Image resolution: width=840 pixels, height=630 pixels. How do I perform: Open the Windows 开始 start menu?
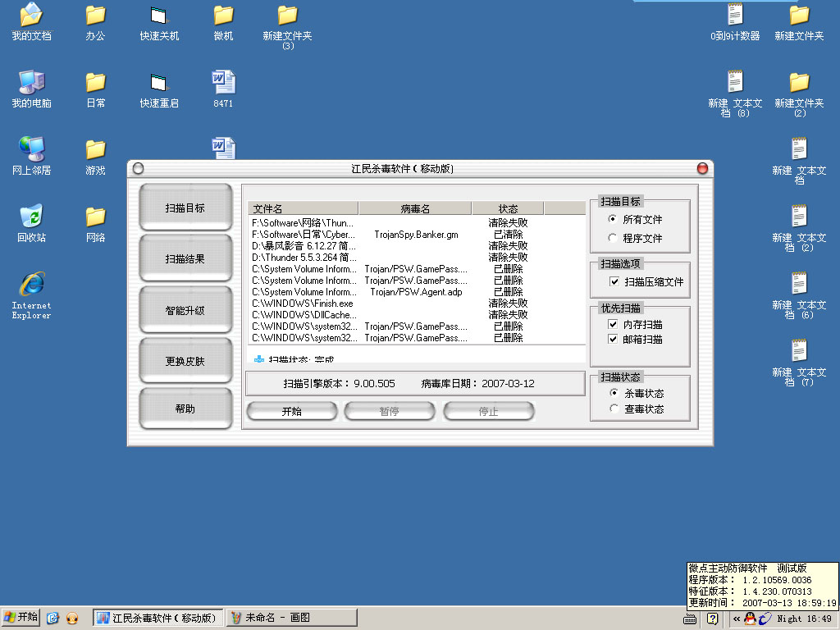[x=21, y=617]
